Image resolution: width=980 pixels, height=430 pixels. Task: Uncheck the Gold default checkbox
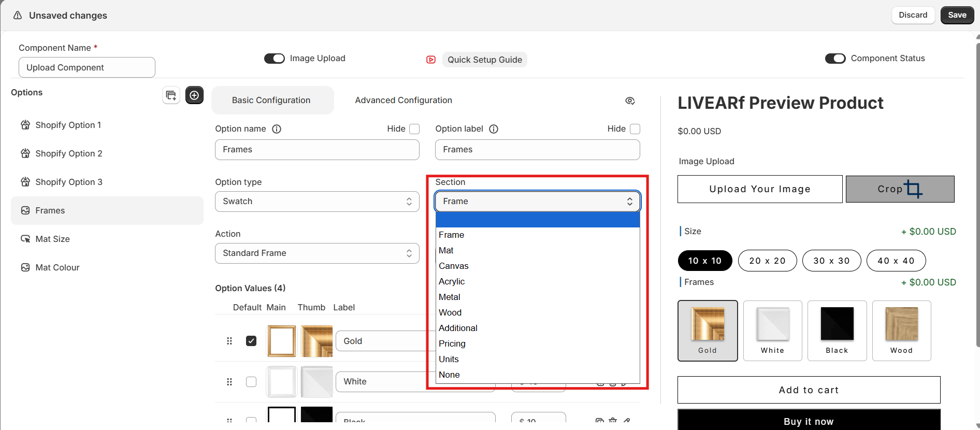click(251, 341)
